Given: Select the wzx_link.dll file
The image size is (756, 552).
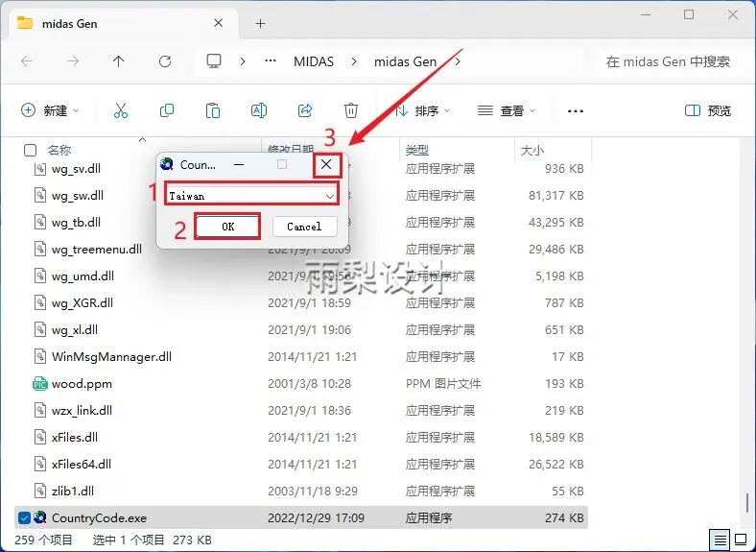Looking at the screenshot, I should click(x=82, y=411).
